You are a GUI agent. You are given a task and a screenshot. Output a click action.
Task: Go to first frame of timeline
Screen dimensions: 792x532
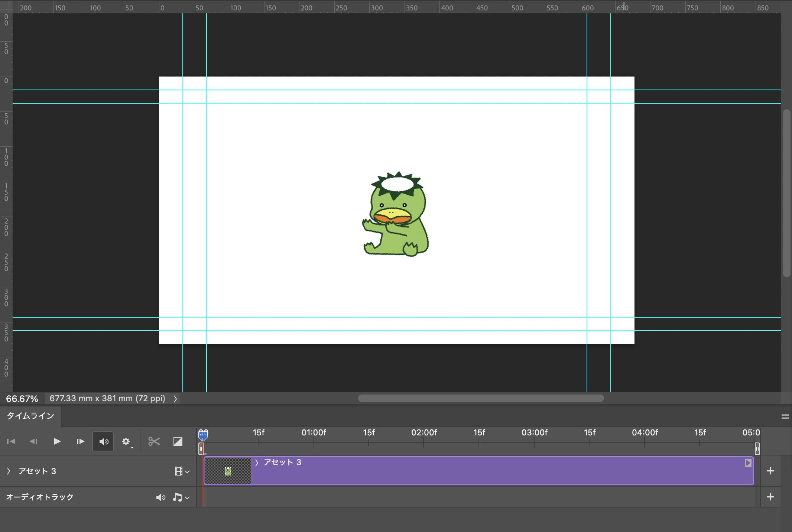pyautogui.click(x=11, y=441)
